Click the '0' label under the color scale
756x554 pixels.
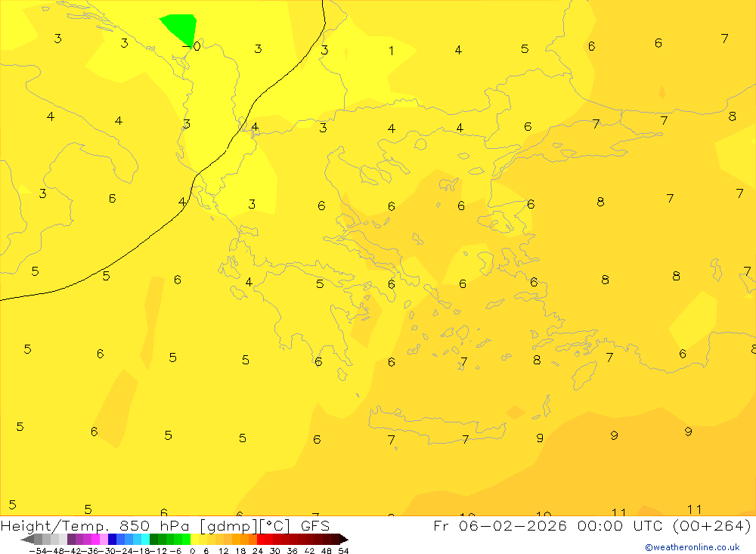[x=192, y=551]
